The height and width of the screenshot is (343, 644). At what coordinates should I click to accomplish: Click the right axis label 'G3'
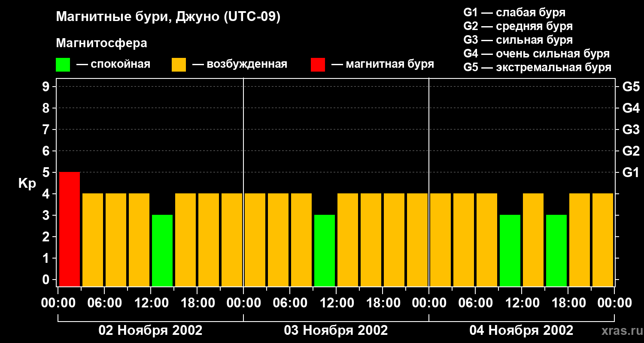631,129
